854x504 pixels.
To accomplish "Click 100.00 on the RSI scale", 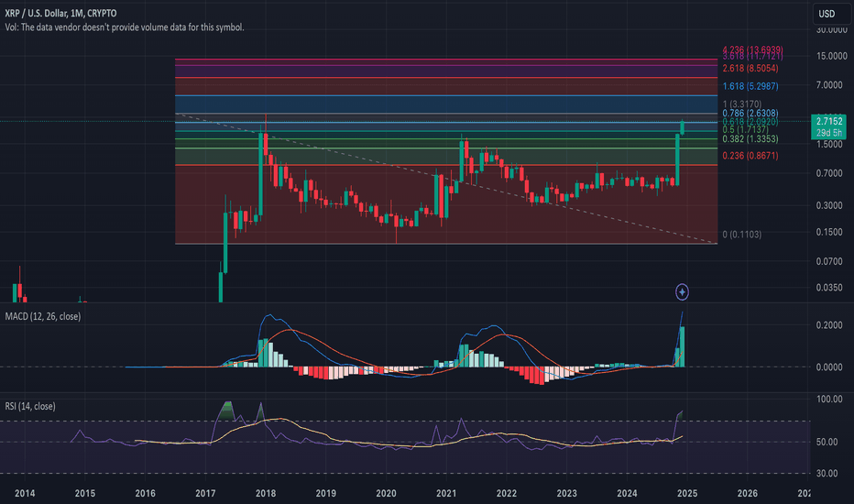I will [829, 400].
